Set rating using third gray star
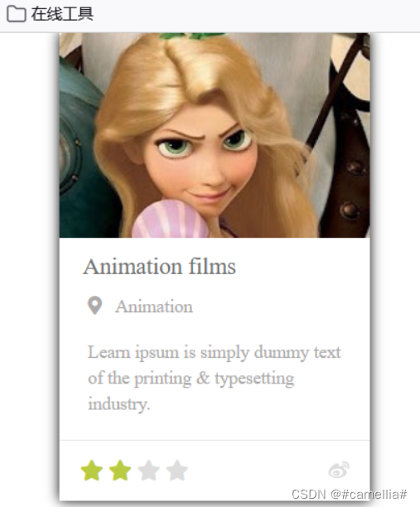The image size is (420, 507). [x=149, y=471]
